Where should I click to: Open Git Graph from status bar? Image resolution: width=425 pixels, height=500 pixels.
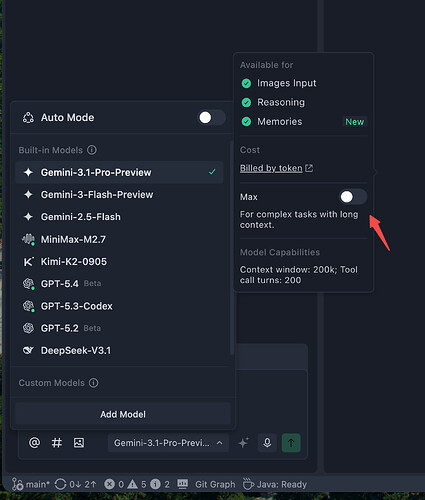point(215,484)
